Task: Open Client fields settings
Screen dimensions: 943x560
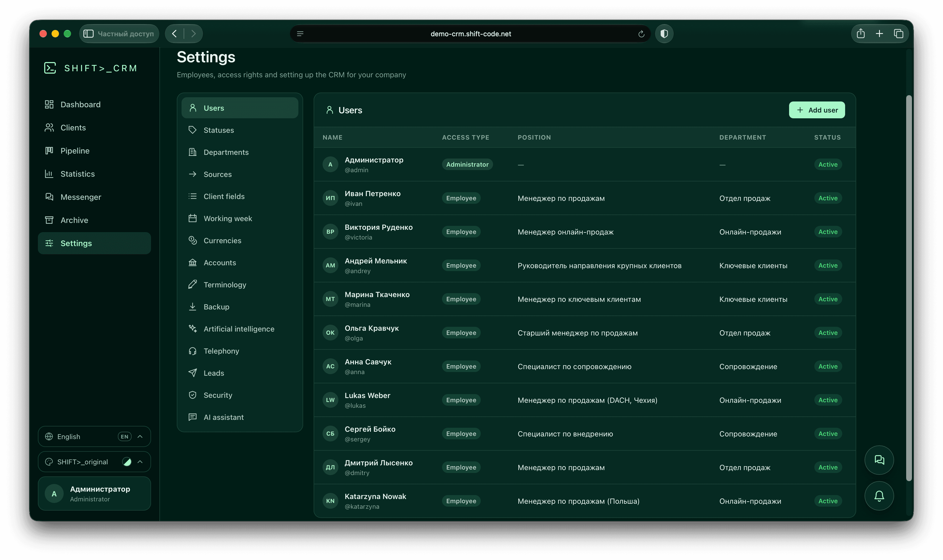Action: (x=240, y=196)
